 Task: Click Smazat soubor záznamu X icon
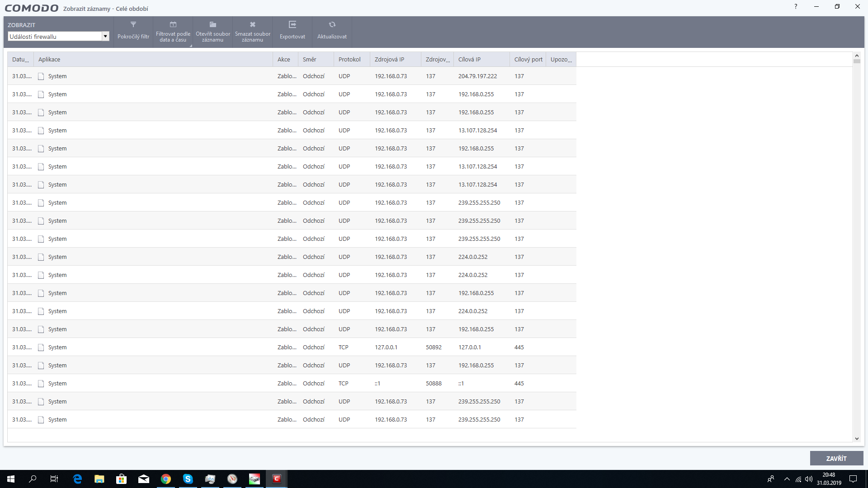click(252, 25)
